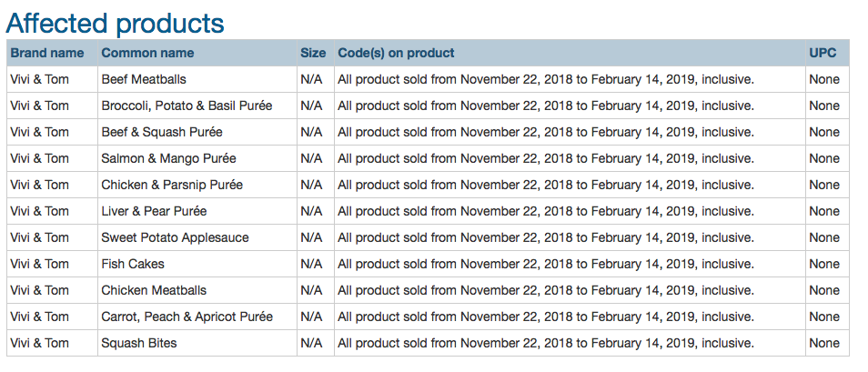Click the "Liver & Pear Purée" cell

click(x=154, y=211)
